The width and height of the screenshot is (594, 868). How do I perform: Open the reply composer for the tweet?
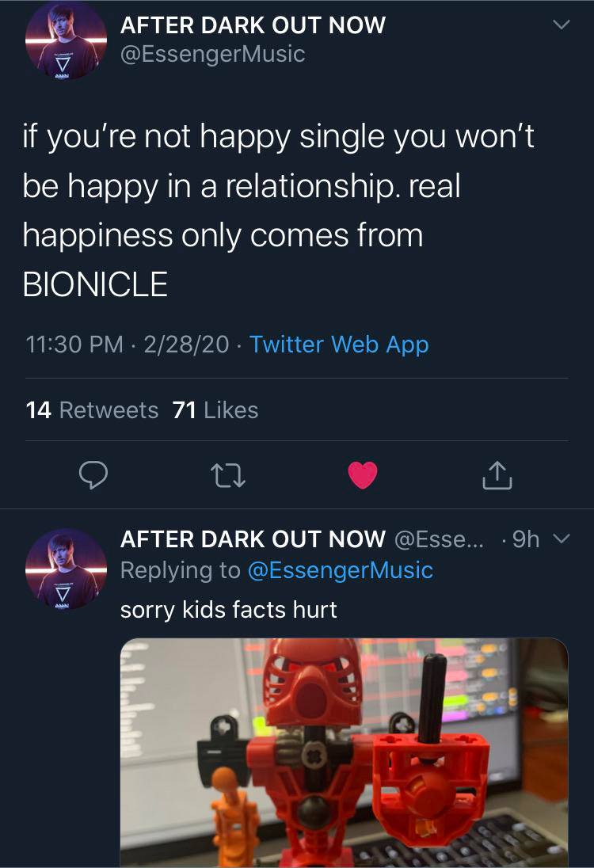[x=93, y=475]
